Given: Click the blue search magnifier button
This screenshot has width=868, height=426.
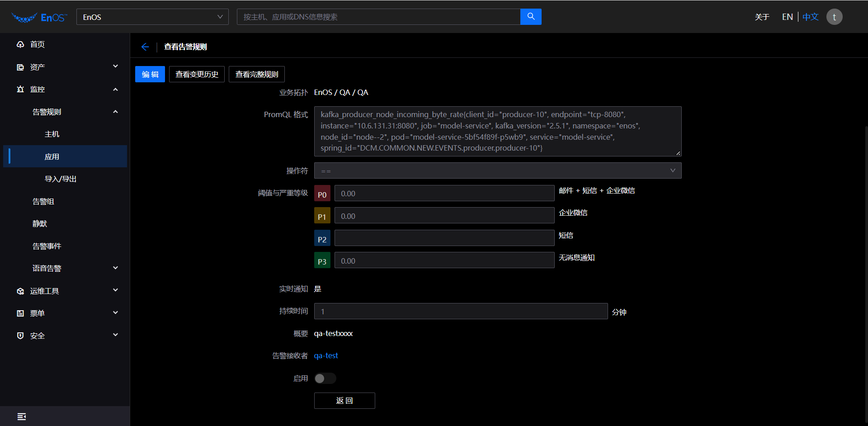Looking at the screenshot, I should (x=531, y=17).
